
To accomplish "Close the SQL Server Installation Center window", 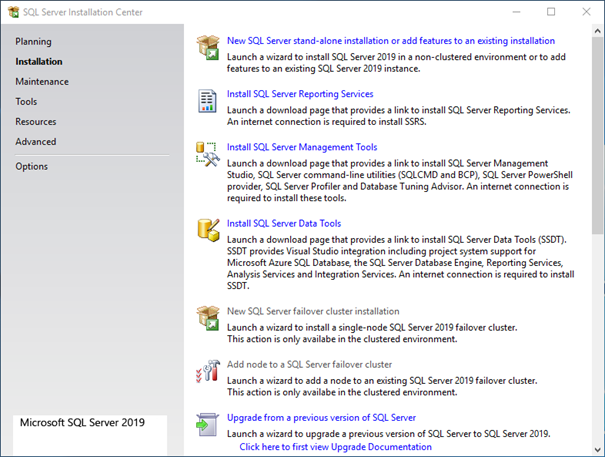I will click(586, 12).
